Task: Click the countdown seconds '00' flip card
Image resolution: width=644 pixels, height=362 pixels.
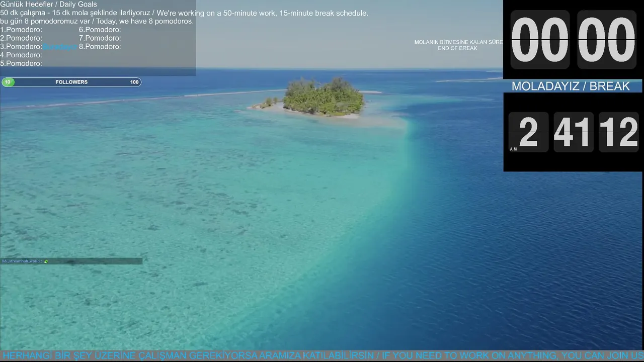Action: 606,40
